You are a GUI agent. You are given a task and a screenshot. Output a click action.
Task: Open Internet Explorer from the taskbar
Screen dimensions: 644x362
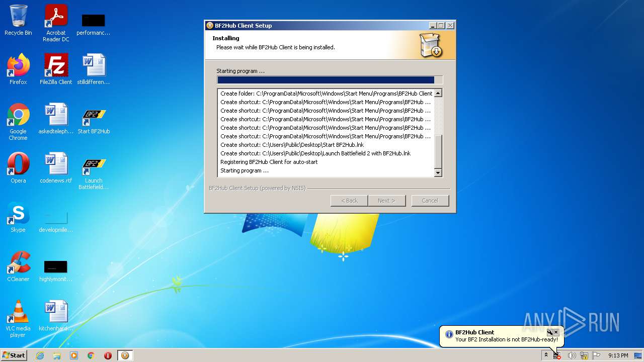[x=40, y=355]
